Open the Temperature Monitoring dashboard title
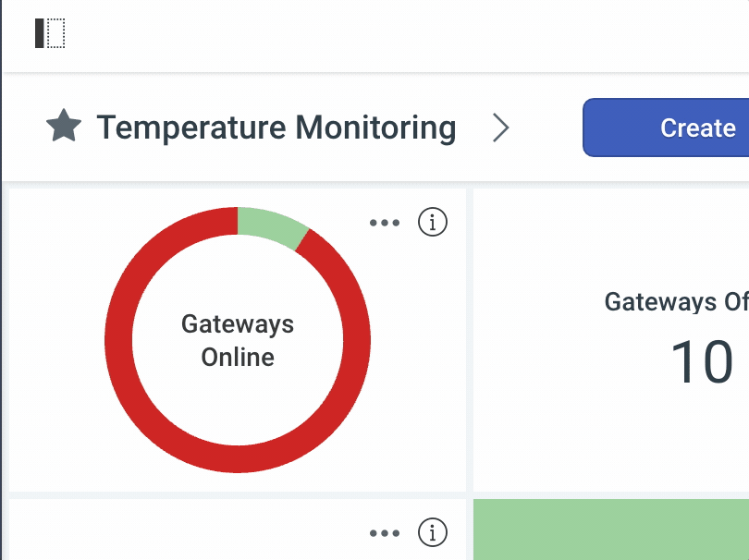The width and height of the screenshot is (749, 560). [276, 128]
